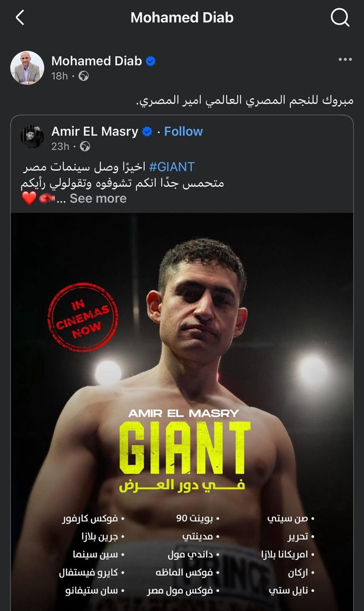Tap Mohamed Diab's profile picture

tap(27, 68)
